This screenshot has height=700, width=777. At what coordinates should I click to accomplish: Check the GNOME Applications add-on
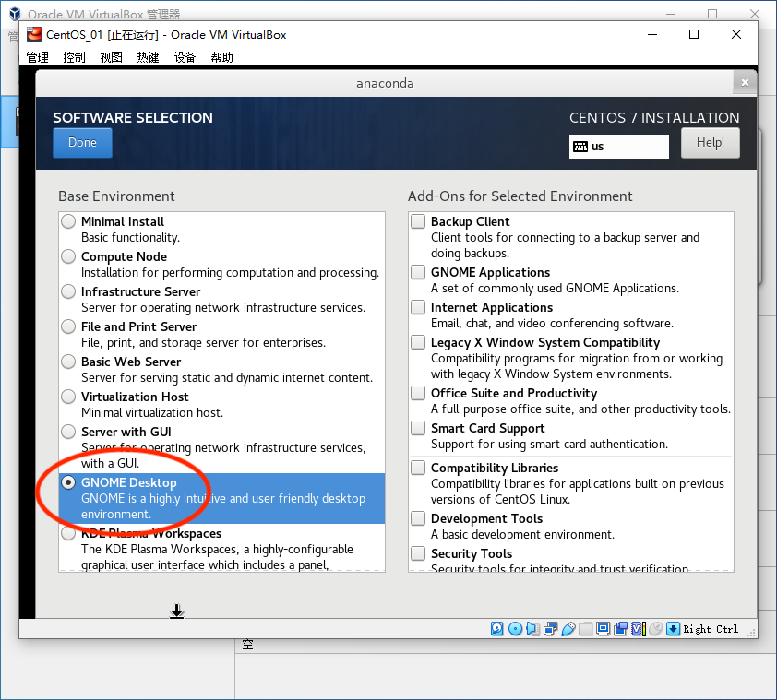[x=418, y=272]
